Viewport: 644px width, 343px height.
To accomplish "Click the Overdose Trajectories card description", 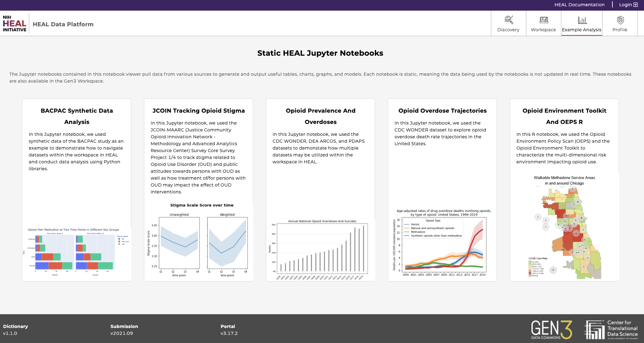I will [440, 133].
